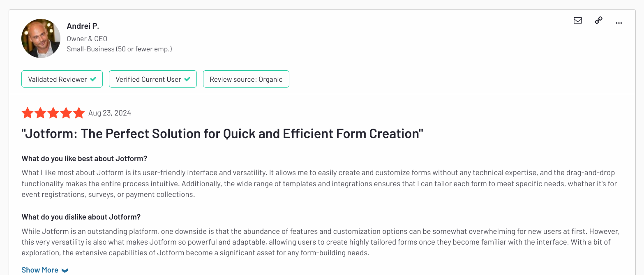Open Andrei P.'s reviewer profile
The image size is (644, 275).
(x=83, y=25)
